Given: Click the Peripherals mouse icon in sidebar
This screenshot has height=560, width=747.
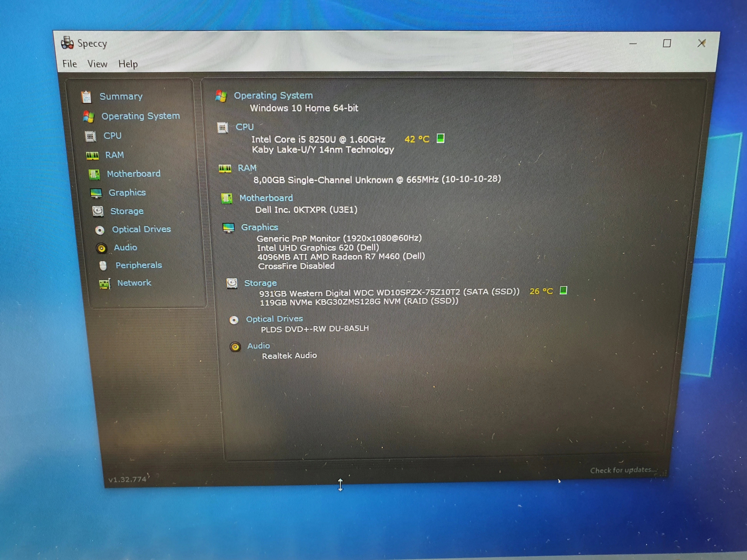Looking at the screenshot, I should pos(103,266).
